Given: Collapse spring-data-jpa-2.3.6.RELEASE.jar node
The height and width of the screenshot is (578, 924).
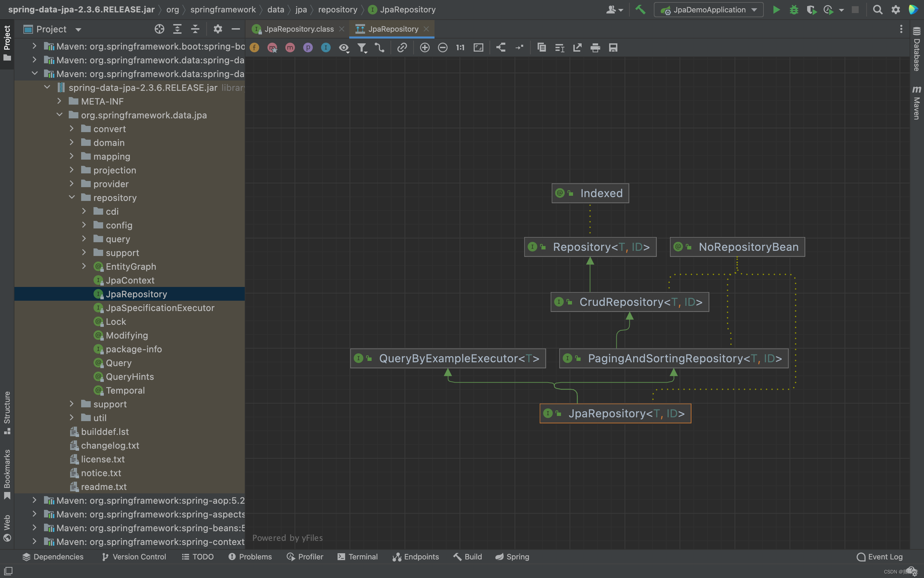Looking at the screenshot, I should 47,87.
